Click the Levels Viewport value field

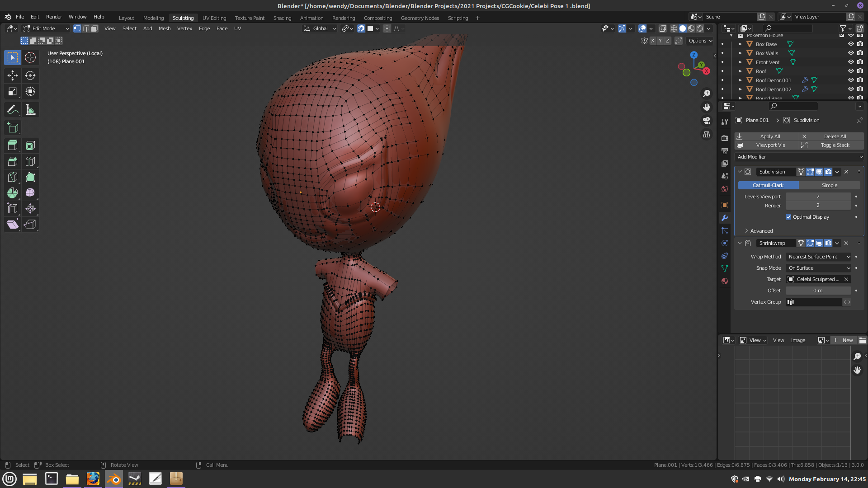tap(818, 197)
